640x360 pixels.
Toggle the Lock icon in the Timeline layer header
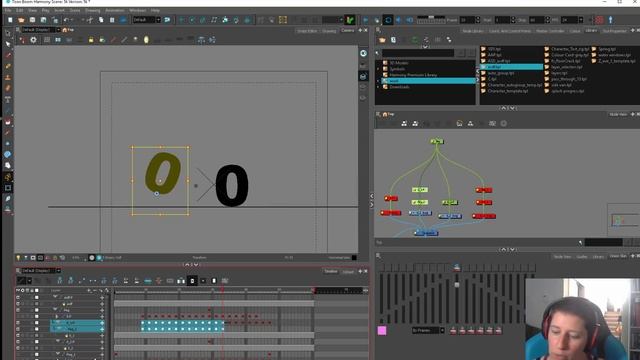click(x=32, y=290)
